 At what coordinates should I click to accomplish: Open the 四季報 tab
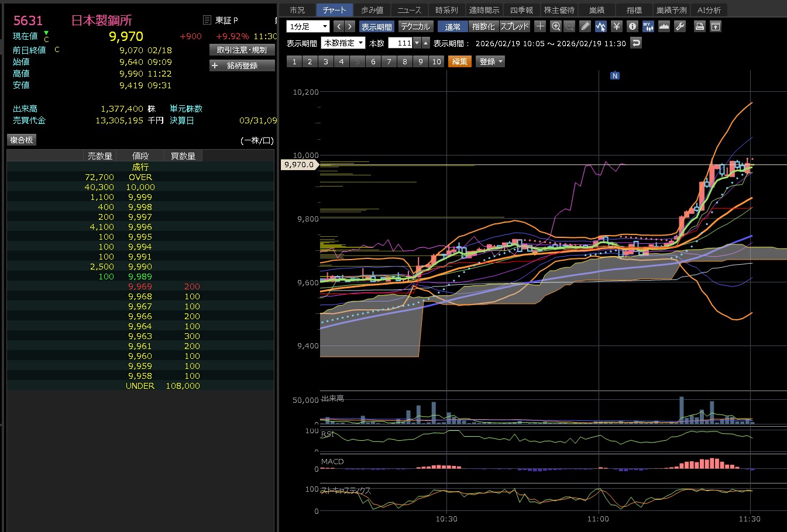pos(521,10)
